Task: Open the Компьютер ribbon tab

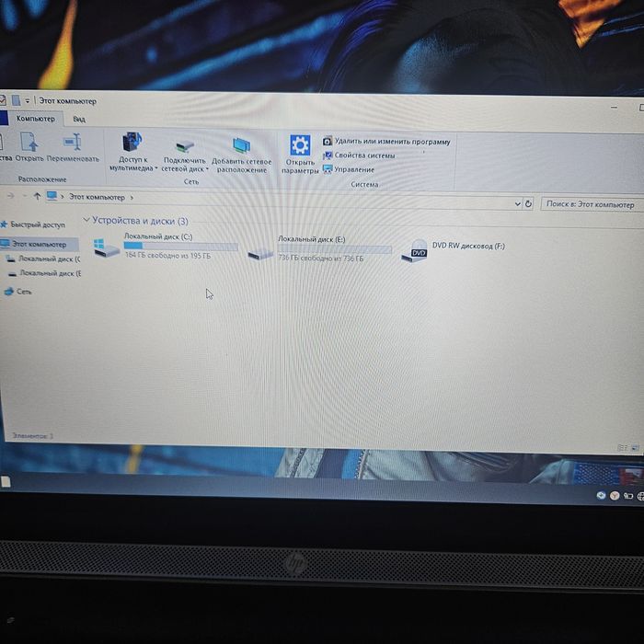Action: (x=36, y=119)
